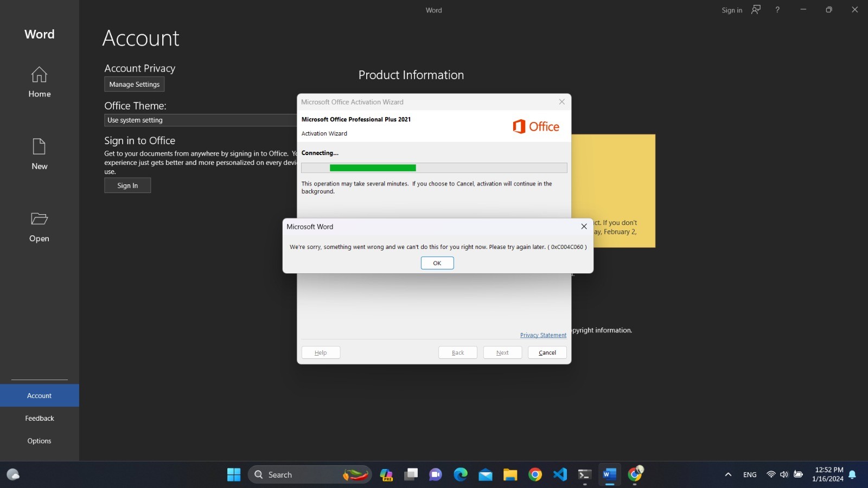This screenshot has width=868, height=488.
Task: Open the notifications bell icon
Action: pyautogui.click(x=852, y=474)
